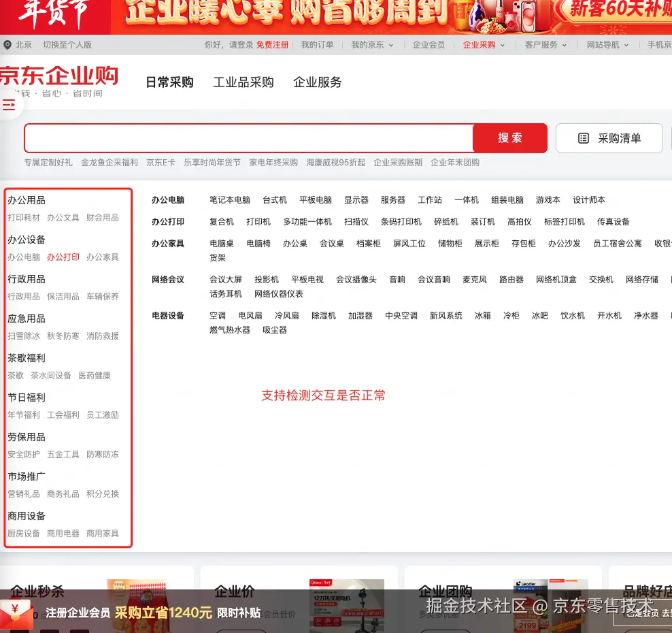Open the 年货节 top banner
Screen dimensions: 672x633
tap(336, 16)
